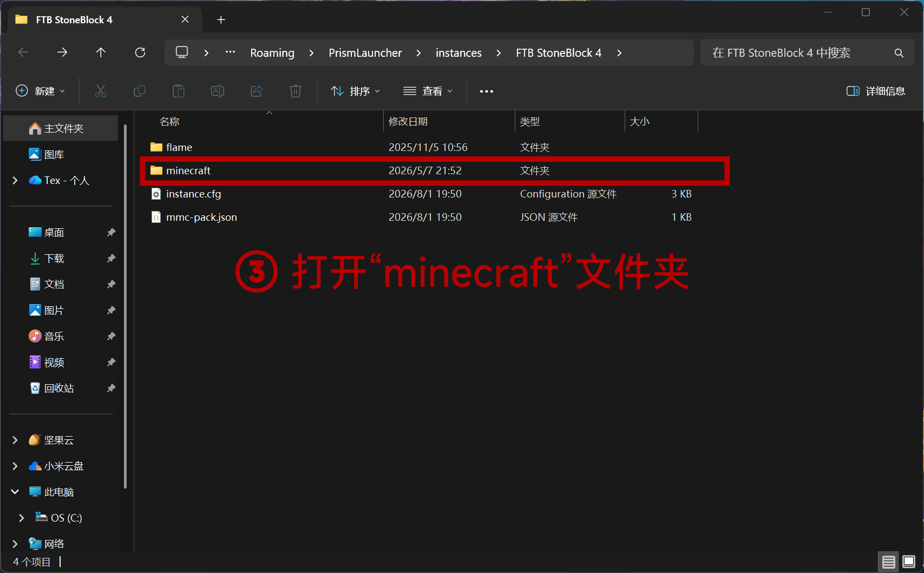Click the navigation pane vertical scrollbar
Screen dimensions: 924x573
(126, 306)
